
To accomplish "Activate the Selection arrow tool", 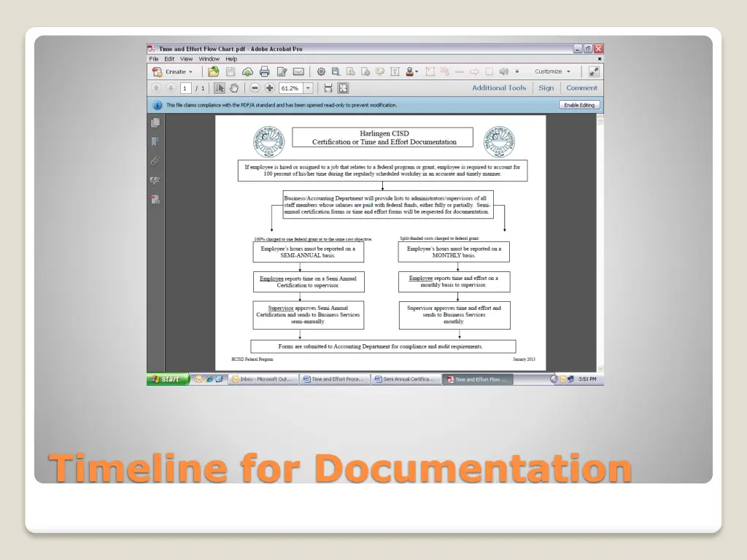I will click(x=220, y=87).
